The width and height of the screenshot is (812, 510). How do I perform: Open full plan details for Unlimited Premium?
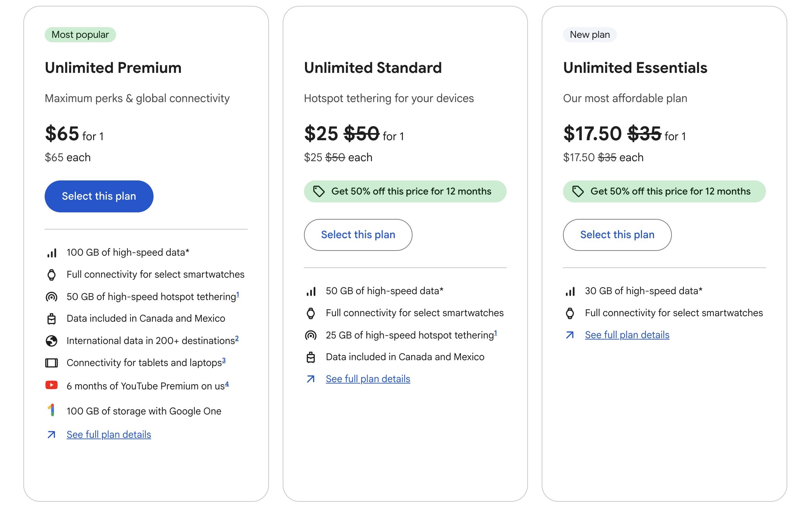coord(109,434)
